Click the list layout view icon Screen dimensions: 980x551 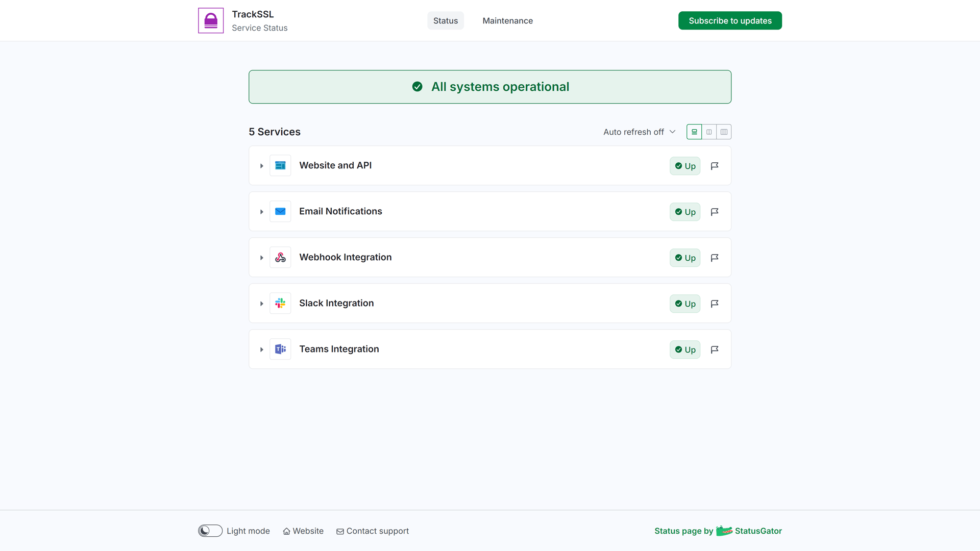[x=694, y=132]
